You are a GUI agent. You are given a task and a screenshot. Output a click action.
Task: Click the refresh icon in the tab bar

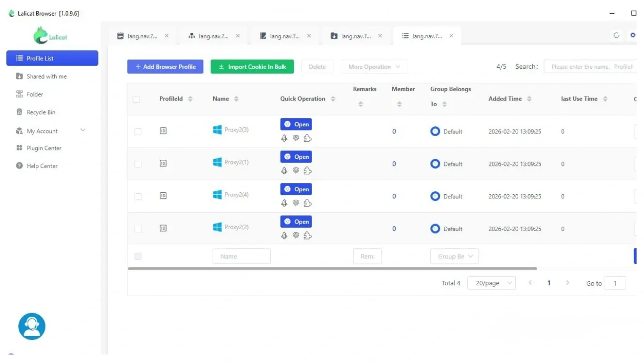616,35
